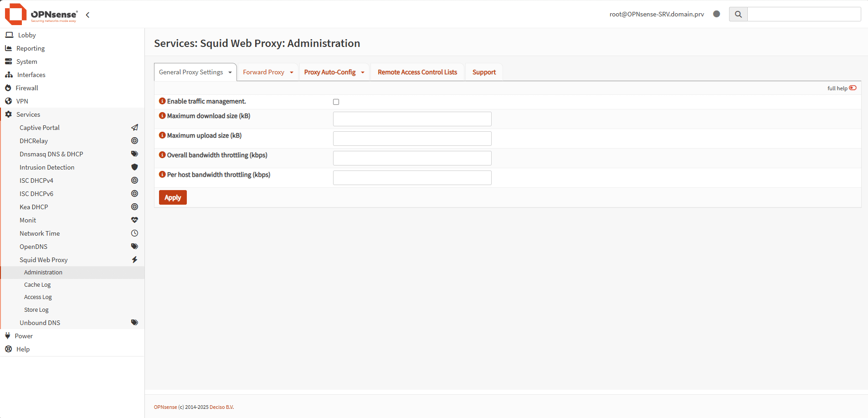Click the DHCRelay target icon

[x=134, y=141]
